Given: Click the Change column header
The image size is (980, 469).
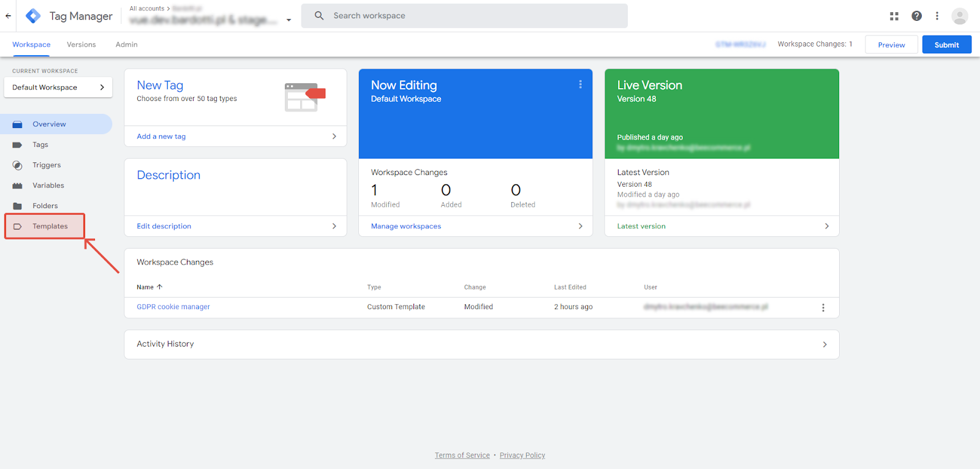Looking at the screenshot, I should (x=475, y=287).
